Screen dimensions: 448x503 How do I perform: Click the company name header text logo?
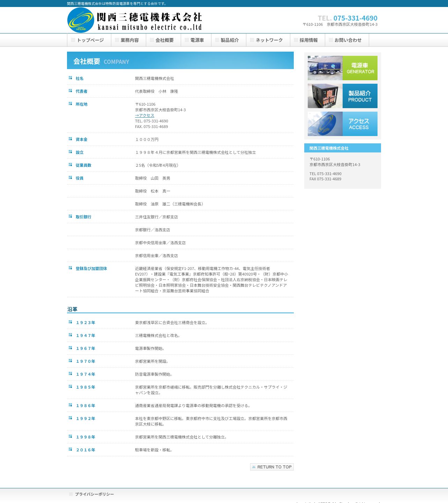149,22
